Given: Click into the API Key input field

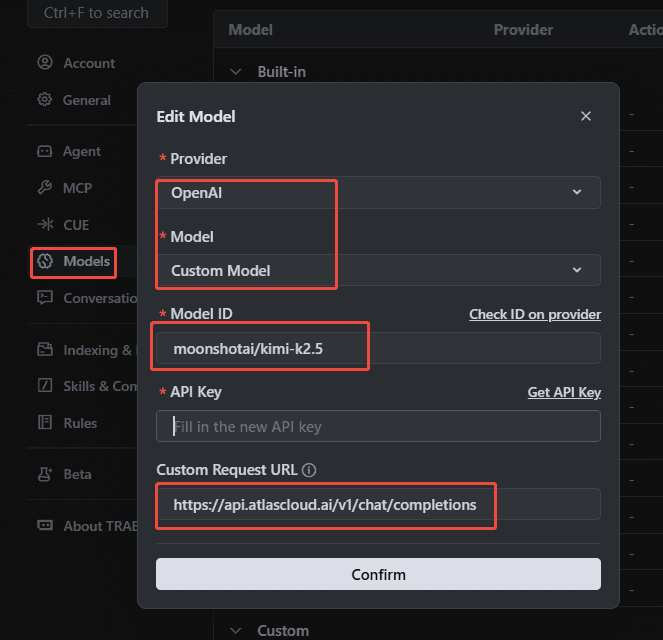Looking at the screenshot, I should (x=378, y=426).
